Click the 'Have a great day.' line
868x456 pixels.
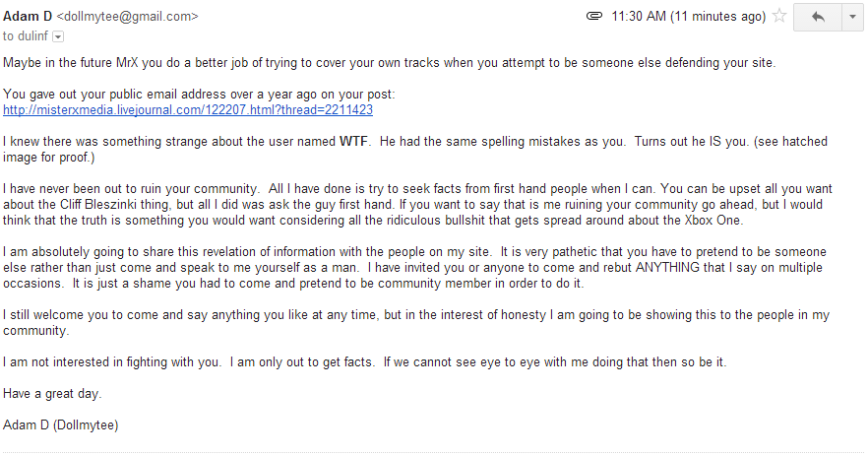pos(52,394)
